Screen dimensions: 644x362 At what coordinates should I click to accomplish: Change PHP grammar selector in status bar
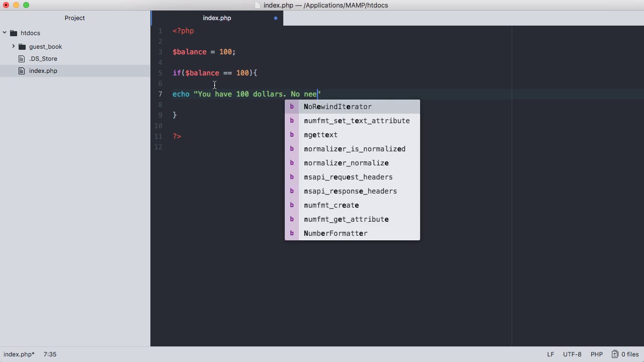click(596, 354)
